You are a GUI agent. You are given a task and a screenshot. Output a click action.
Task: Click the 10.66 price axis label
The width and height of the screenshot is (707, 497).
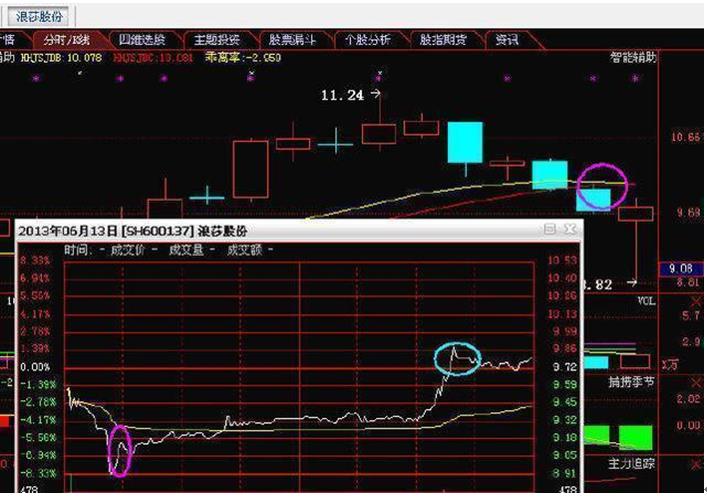click(x=685, y=137)
